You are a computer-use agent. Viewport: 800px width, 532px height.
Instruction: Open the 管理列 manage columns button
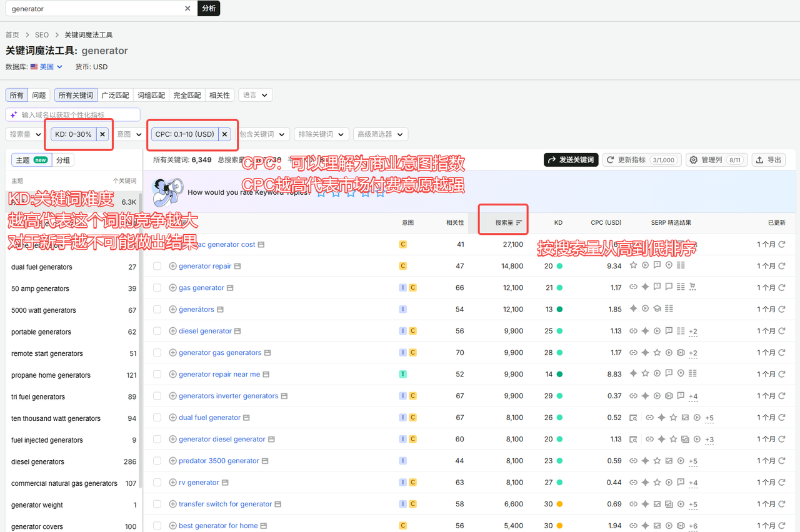(716, 160)
